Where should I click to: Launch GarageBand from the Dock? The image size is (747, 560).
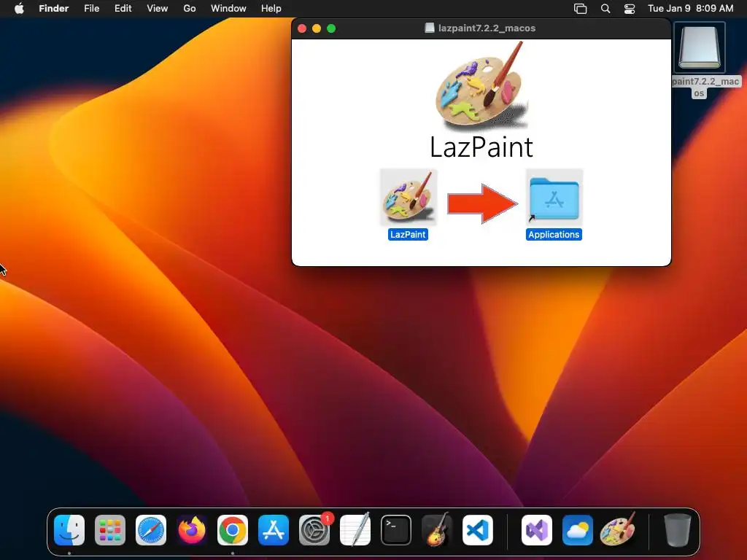pyautogui.click(x=437, y=530)
